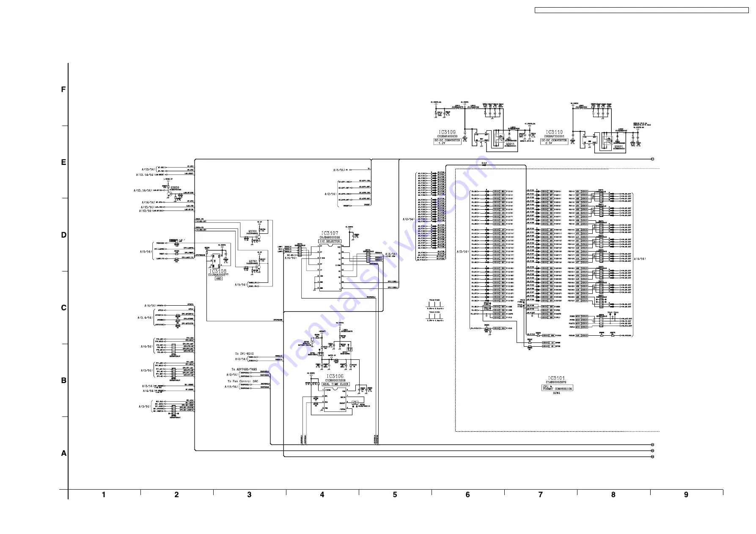Click the 'To DVI-EDID' note

[244, 354]
